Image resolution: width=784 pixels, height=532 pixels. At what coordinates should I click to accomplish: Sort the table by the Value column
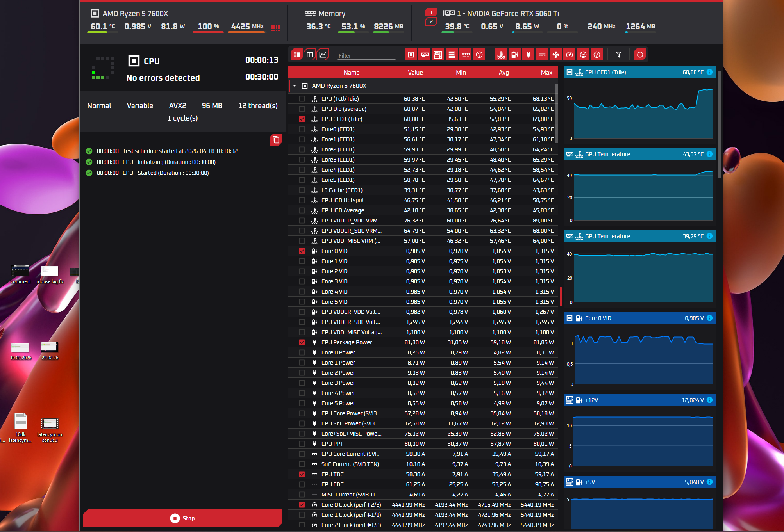(415, 73)
